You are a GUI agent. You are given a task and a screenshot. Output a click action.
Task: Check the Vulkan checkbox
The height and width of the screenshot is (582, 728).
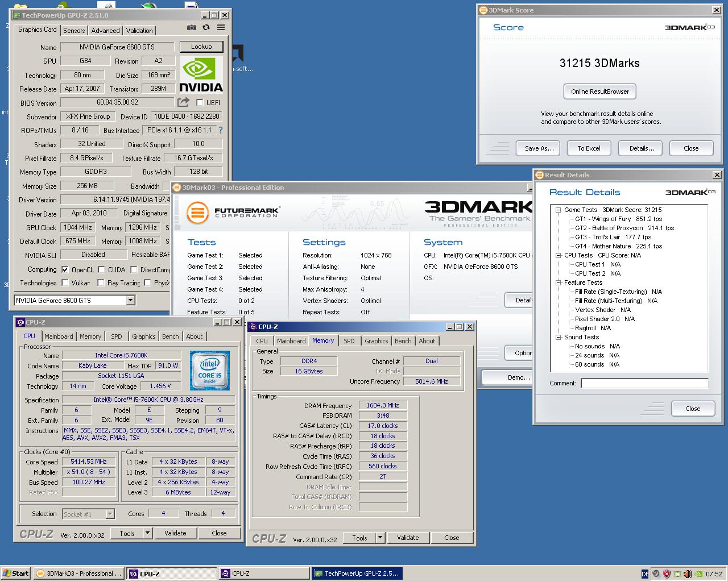pyautogui.click(x=65, y=282)
